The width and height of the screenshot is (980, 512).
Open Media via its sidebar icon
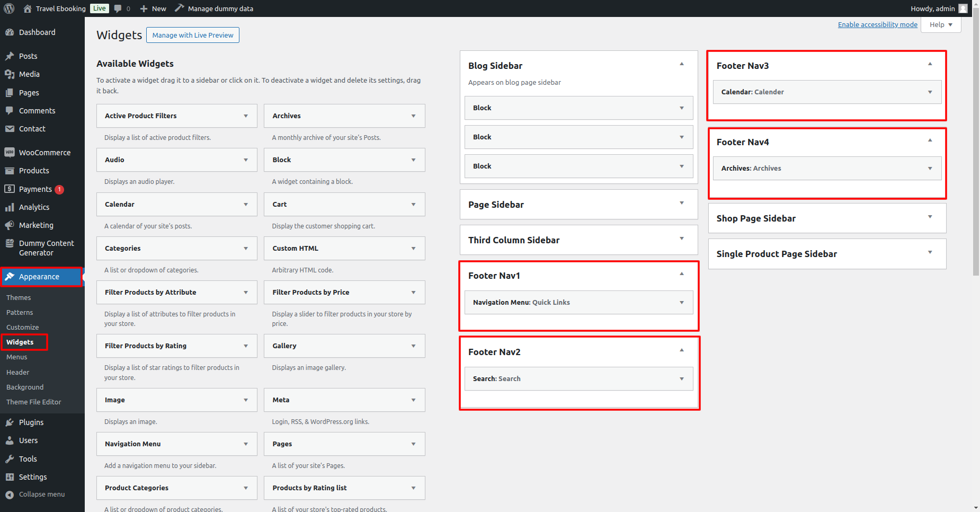pos(10,74)
